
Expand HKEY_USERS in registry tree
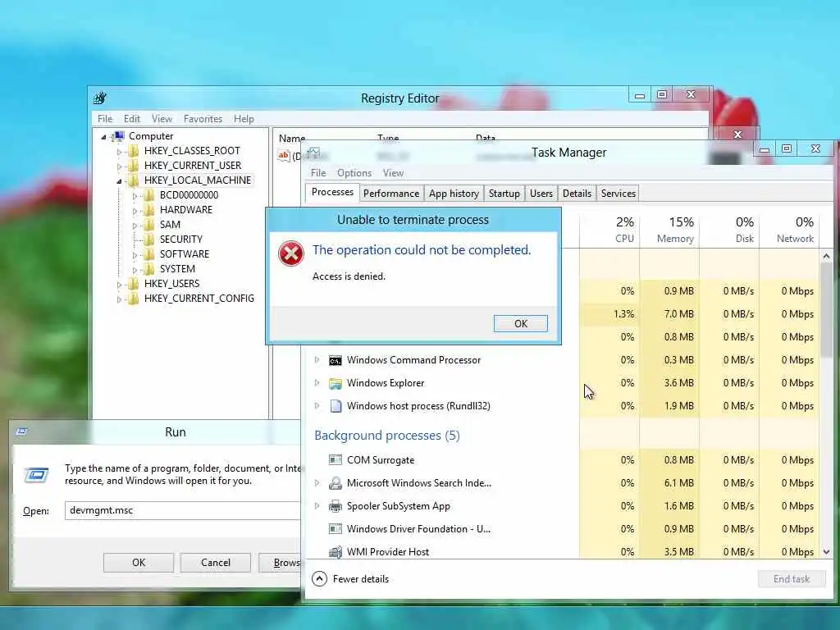[x=119, y=284]
